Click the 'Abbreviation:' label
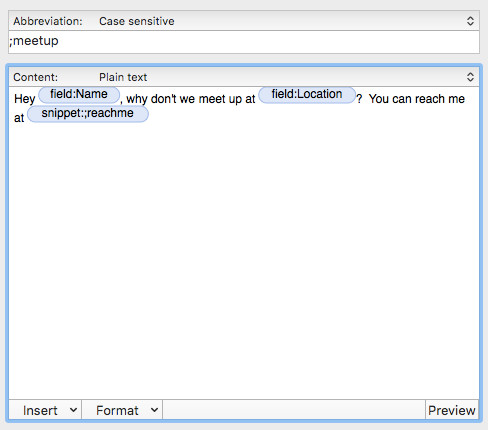Viewport: 488px width, 430px height. pos(48,21)
